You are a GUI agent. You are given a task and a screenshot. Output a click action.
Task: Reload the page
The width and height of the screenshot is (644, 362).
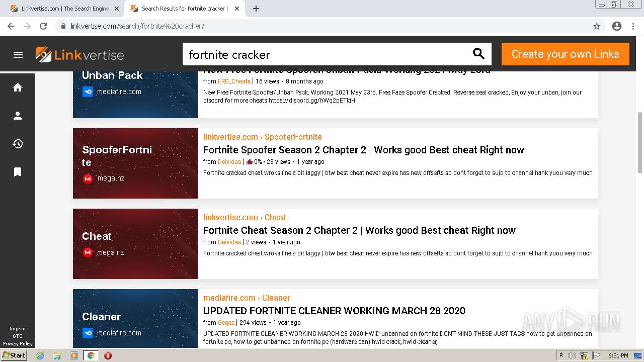tap(43, 26)
